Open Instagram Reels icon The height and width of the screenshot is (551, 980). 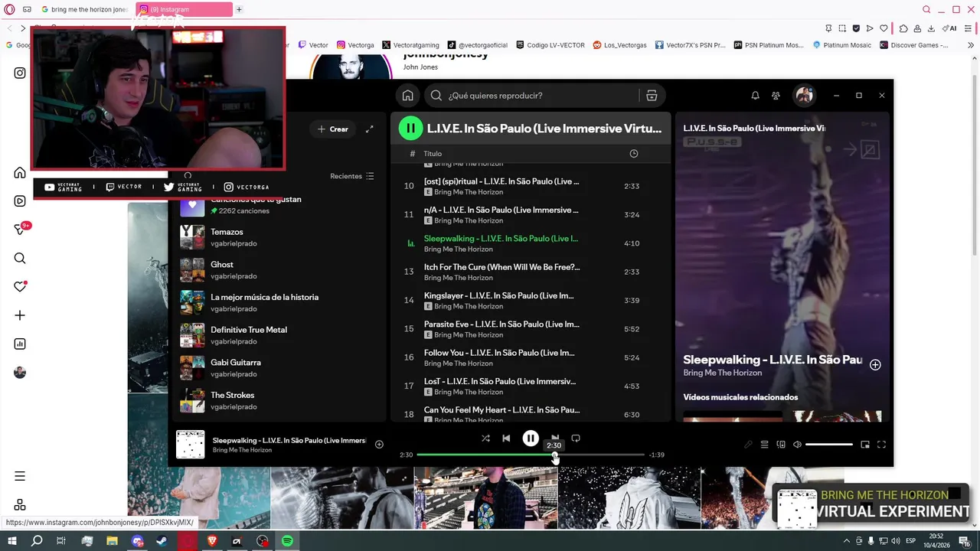coord(20,201)
